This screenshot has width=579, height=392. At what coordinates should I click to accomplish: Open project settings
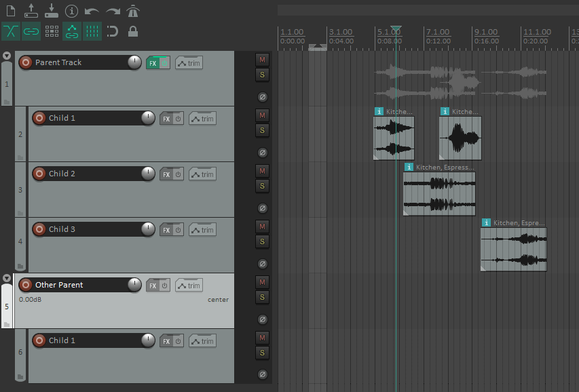point(72,11)
